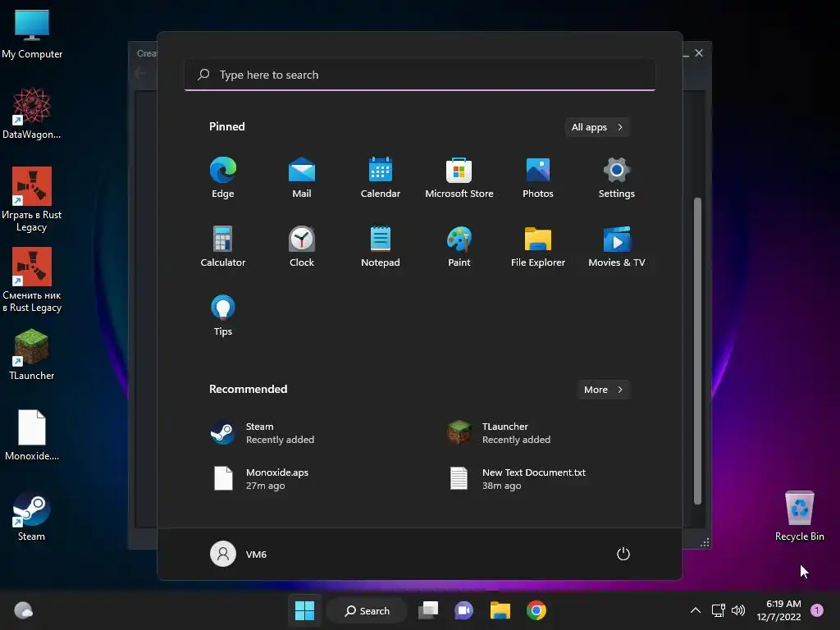
Task: Open Task View on taskbar
Action: 428,610
